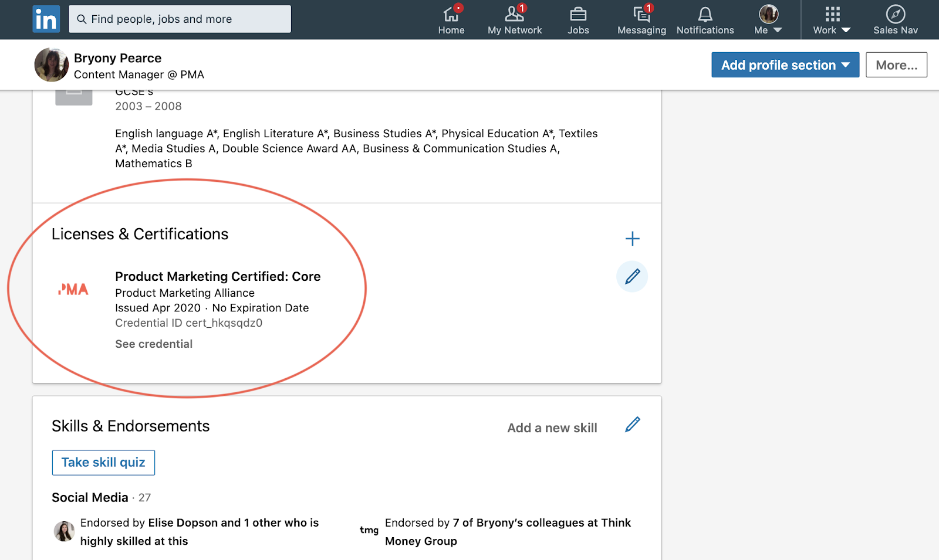Open the Add profile section dropdown
This screenshot has width=939, height=560.
(785, 65)
